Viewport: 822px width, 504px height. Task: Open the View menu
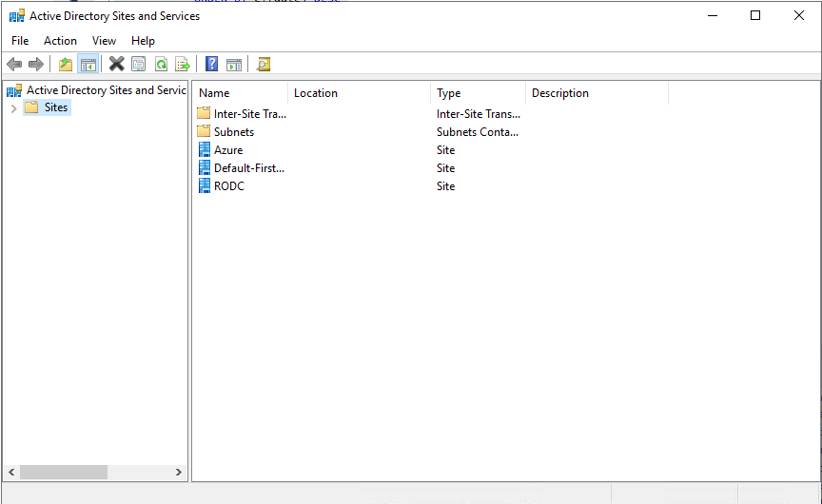click(104, 41)
